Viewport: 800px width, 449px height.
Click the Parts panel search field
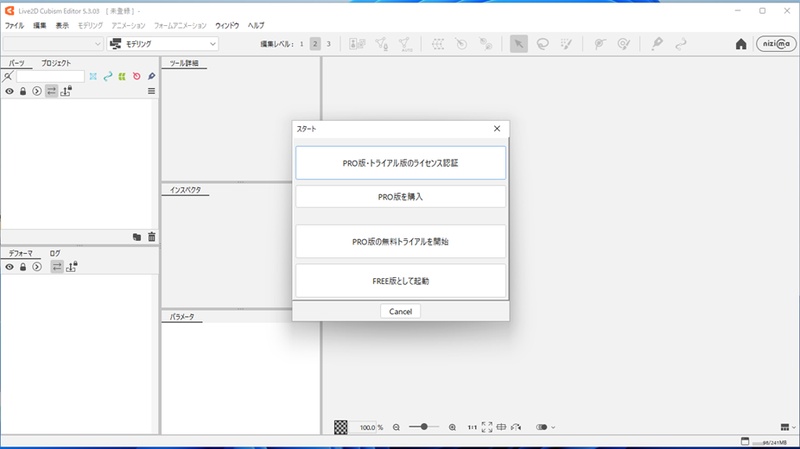[50, 76]
